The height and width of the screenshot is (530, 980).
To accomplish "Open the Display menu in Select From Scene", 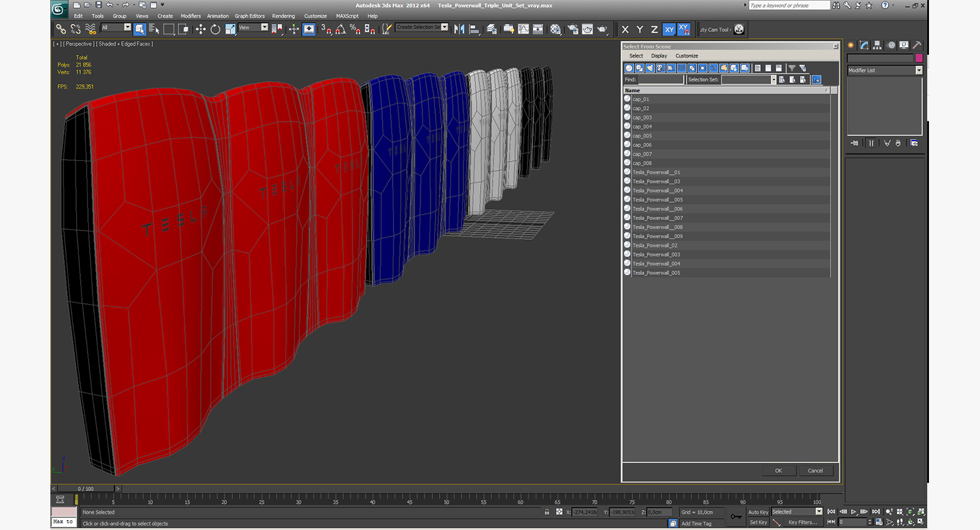I will (659, 56).
